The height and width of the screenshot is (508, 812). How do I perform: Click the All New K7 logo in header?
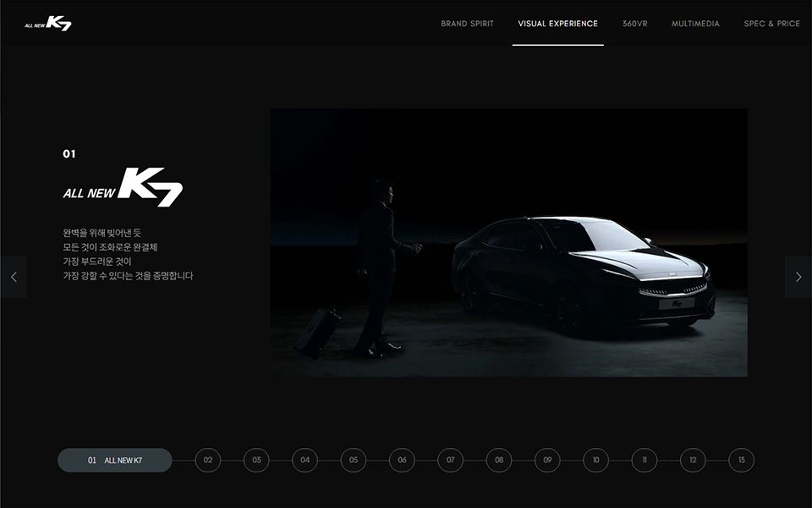tap(48, 24)
